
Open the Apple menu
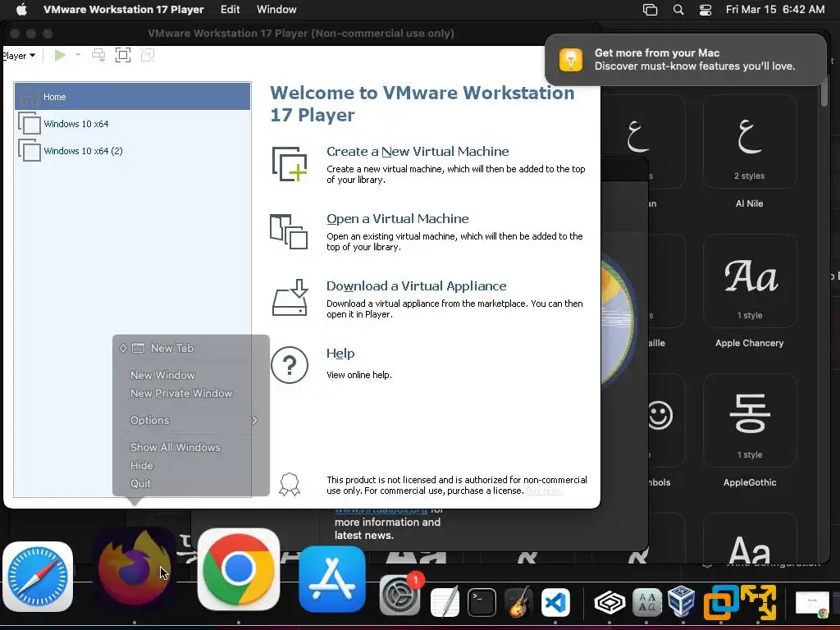tap(21, 9)
